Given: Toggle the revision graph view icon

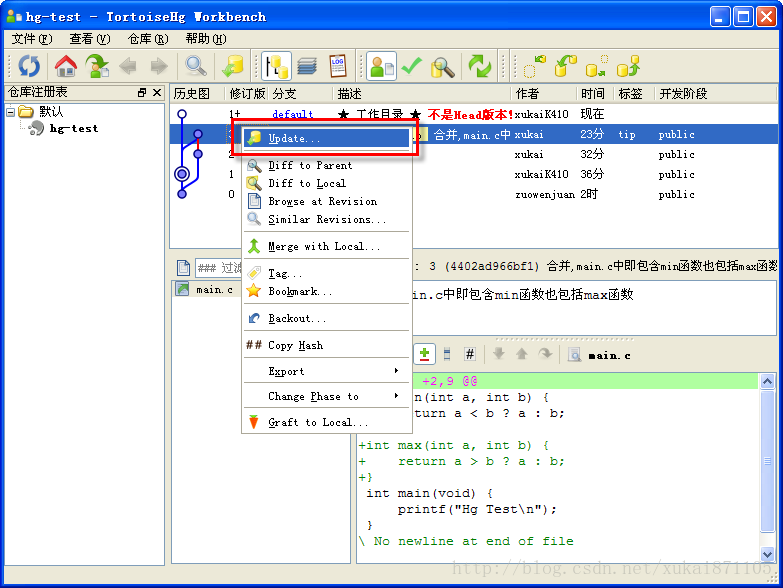Looking at the screenshot, I should pyautogui.click(x=276, y=66).
